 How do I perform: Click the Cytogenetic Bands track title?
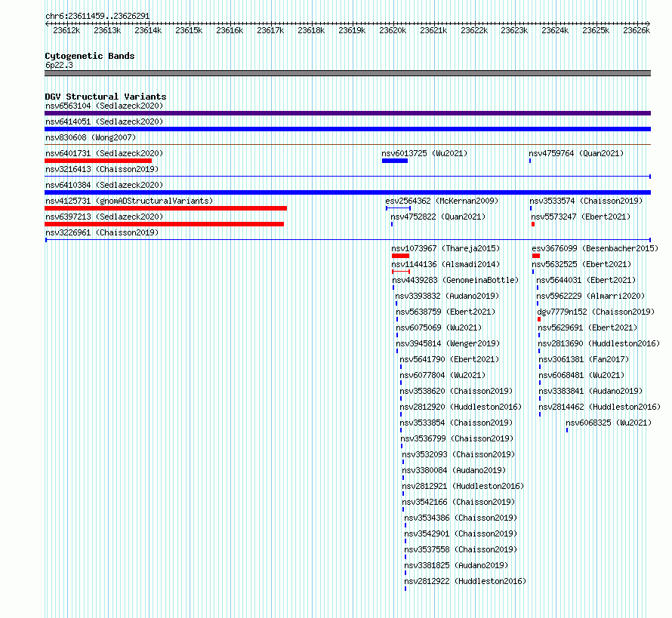(x=90, y=56)
